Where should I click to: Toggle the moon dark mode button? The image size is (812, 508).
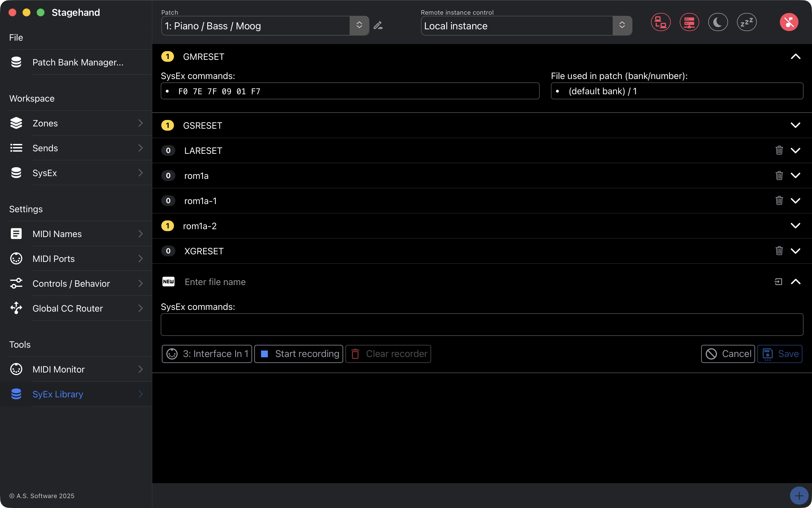pos(718,22)
